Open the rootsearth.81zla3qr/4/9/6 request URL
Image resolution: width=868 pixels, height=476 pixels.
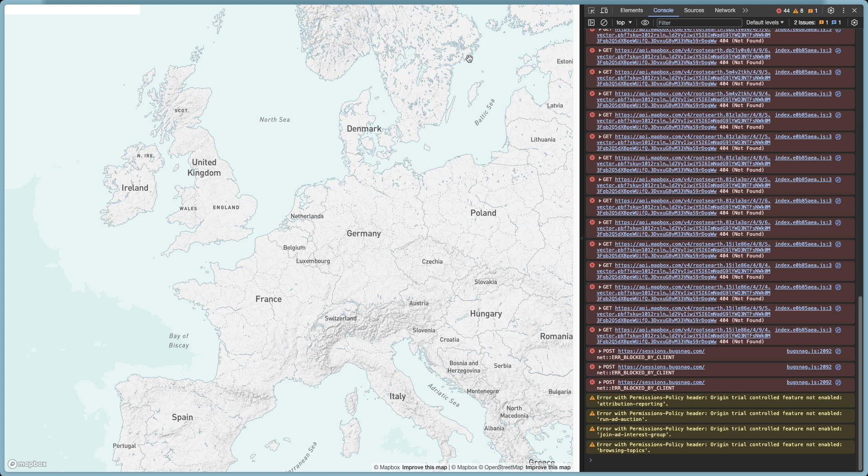pos(684,229)
